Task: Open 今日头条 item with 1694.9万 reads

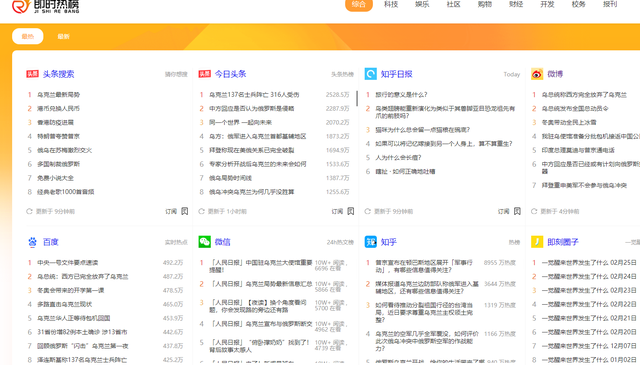Action: point(252,150)
